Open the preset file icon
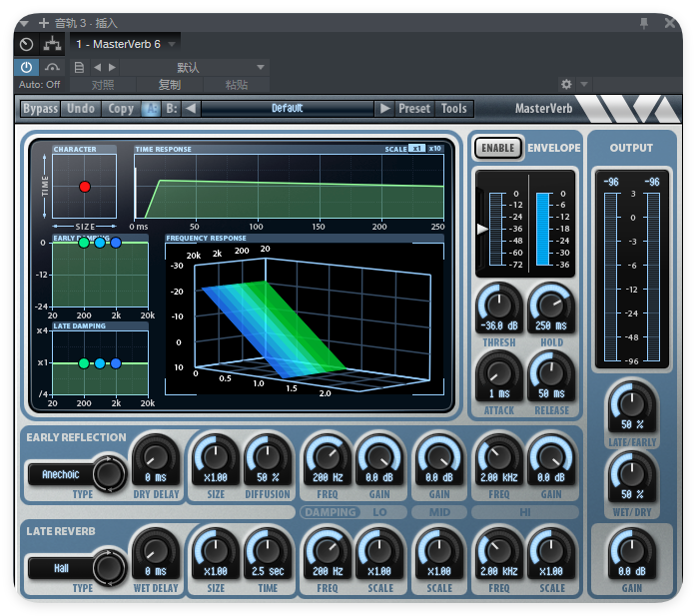The height and width of the screenshot is (616, 696). tap(79, 68)
